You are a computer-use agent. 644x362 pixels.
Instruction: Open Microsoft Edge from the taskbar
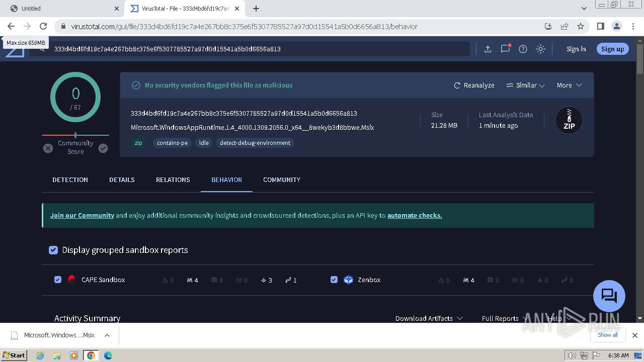108,355
